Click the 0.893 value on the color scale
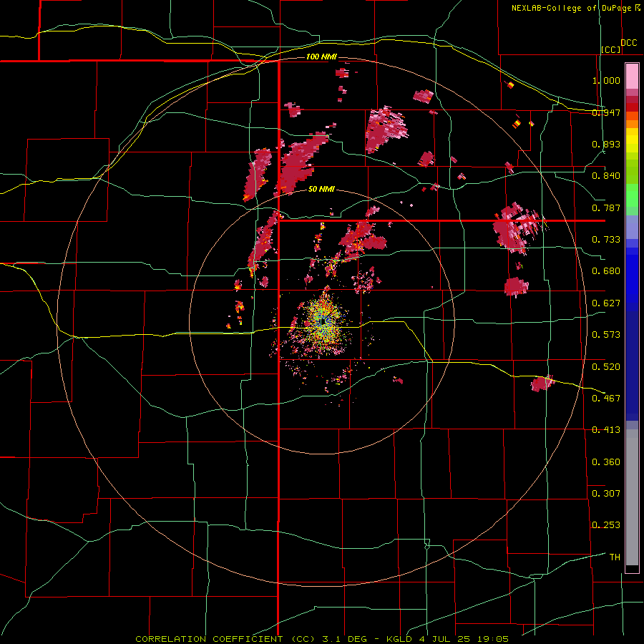Viewport: 644px width, 644px height. (x=606, y=144)
